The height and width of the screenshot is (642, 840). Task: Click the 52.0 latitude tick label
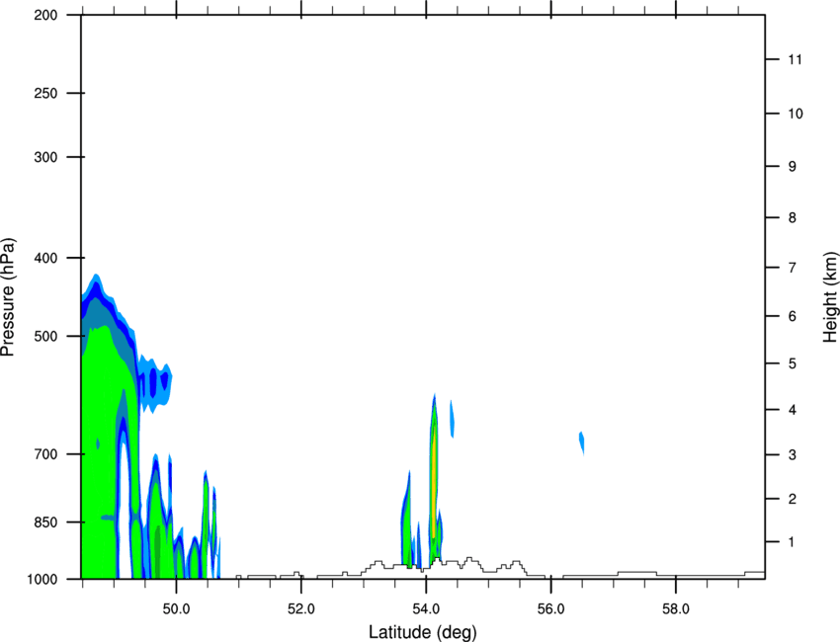click(x=301, y=609)
